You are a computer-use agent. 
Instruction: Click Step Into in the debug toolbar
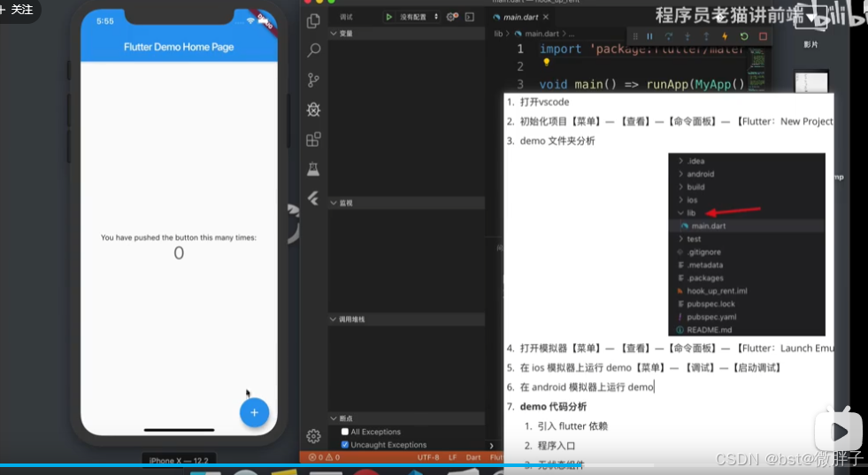687,36
